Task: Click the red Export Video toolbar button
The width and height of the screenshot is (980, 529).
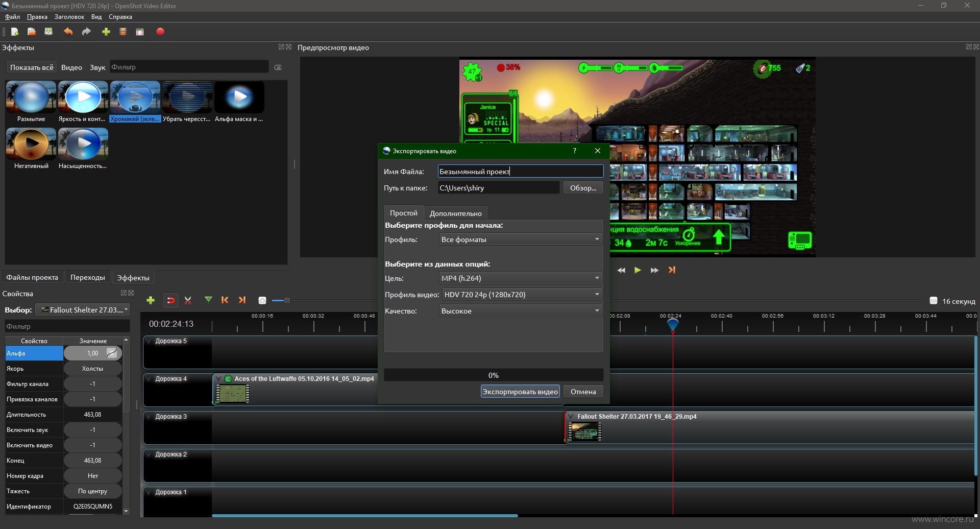Action: coord(160,32)
